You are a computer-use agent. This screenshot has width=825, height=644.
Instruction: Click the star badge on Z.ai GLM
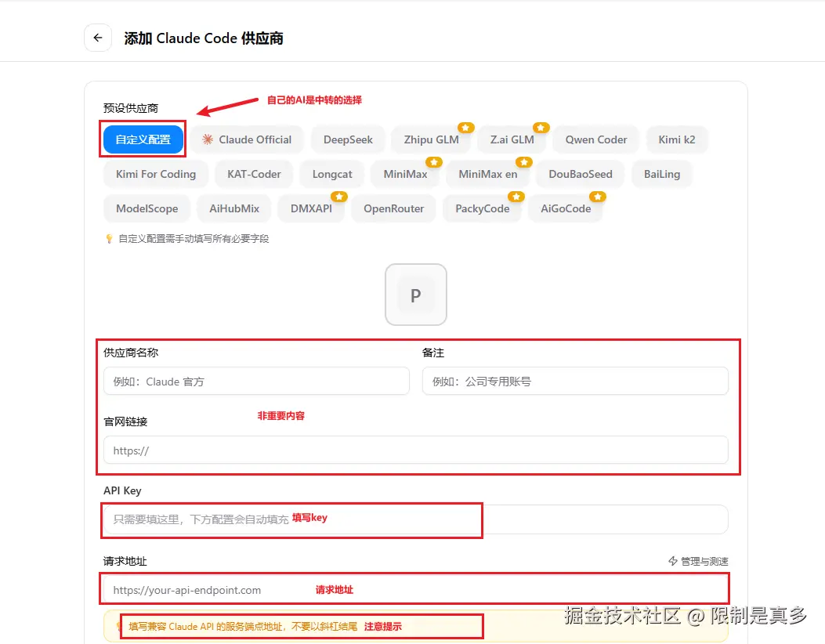pyautogui.click(x=541, y=128)
